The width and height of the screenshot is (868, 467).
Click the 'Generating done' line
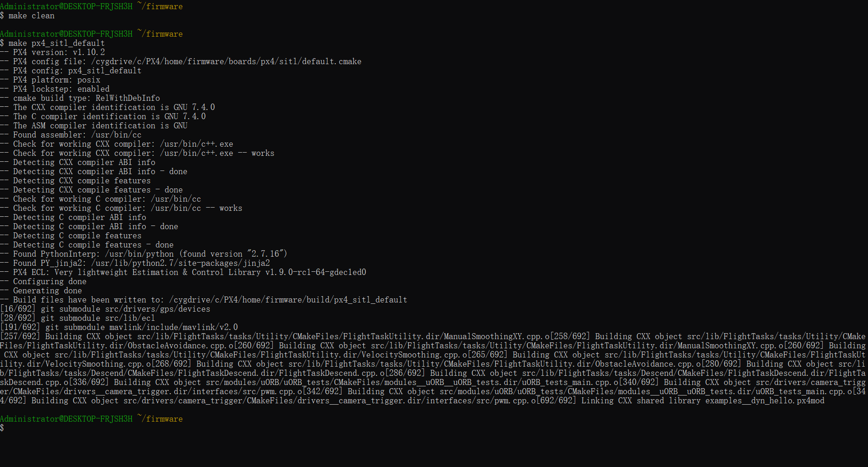tap(47, 291)
